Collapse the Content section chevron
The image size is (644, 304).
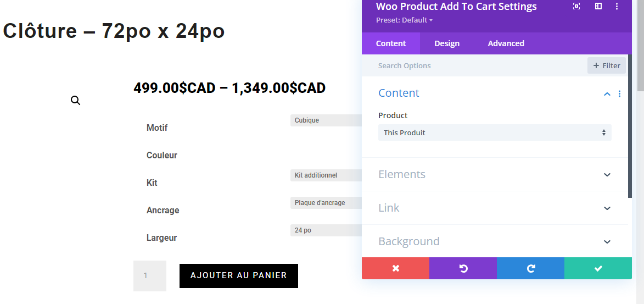(x=607, y=94)
